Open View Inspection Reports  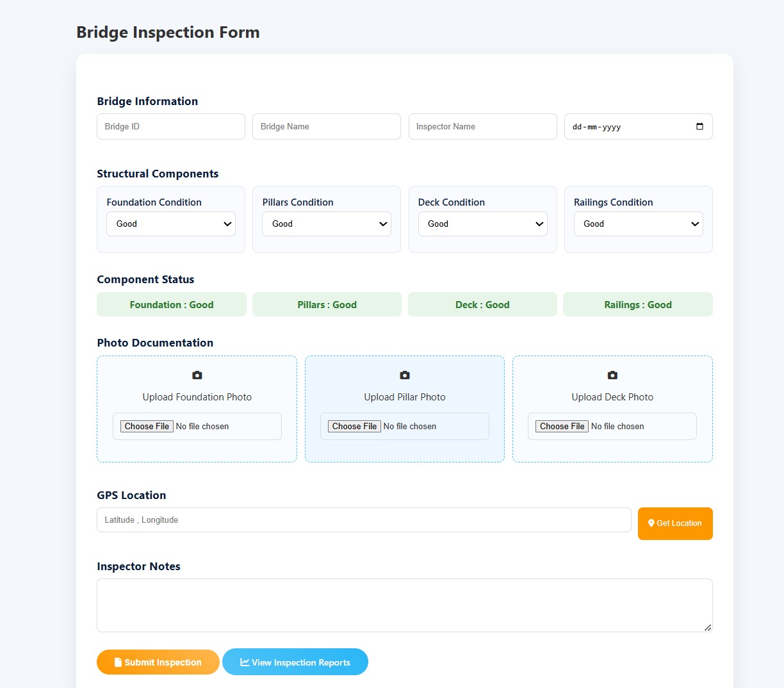pyautogui.click(x=295, y=662)
